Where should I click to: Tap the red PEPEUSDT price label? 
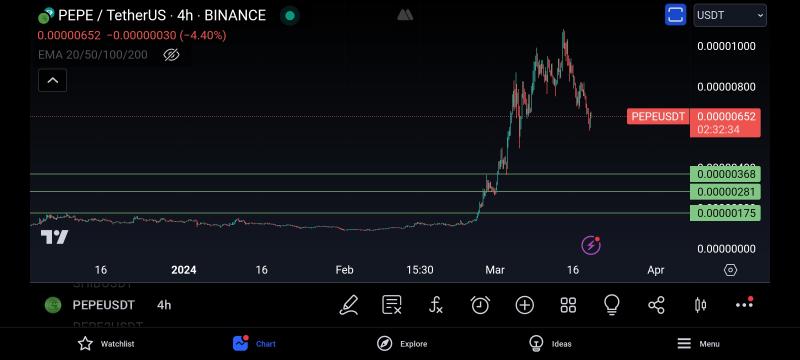[x=658, y=116]
